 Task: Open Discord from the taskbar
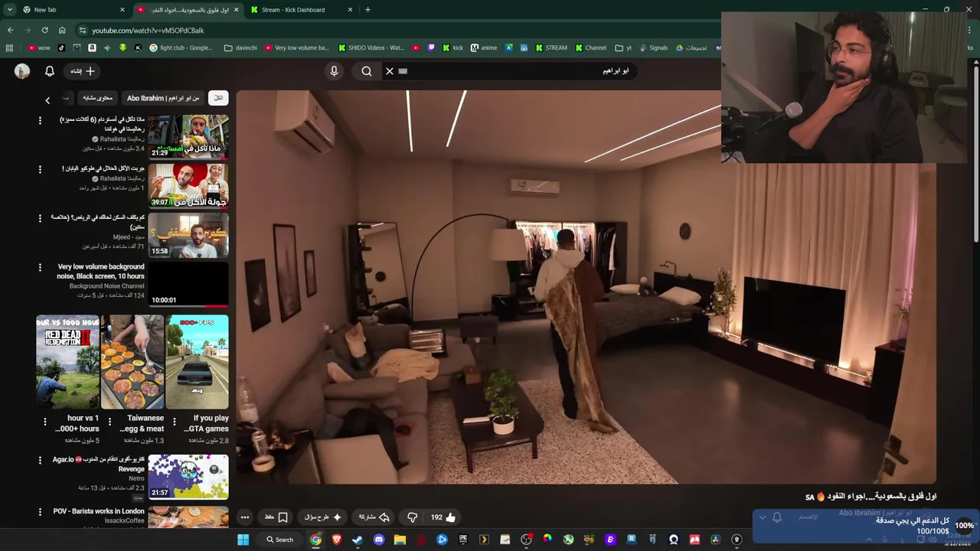click(378, 540)
